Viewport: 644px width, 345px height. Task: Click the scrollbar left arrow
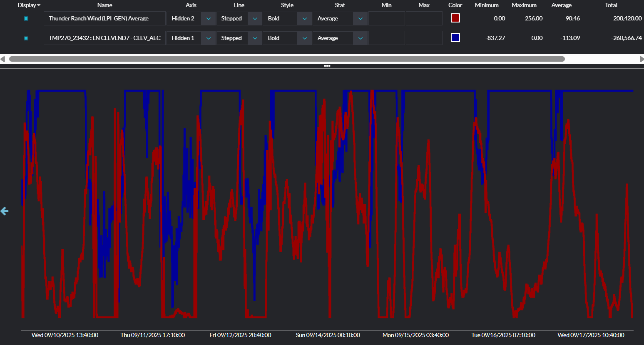(3, 59)
